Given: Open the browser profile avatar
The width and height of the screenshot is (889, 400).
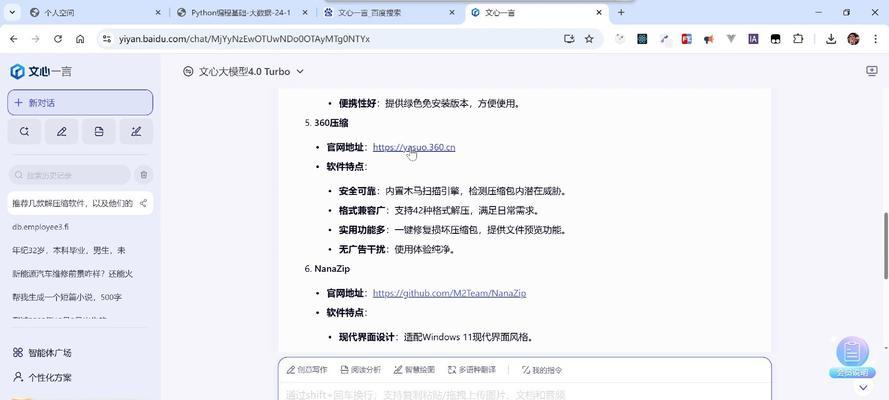Looking at the screenshot, I should pos(853,39).
